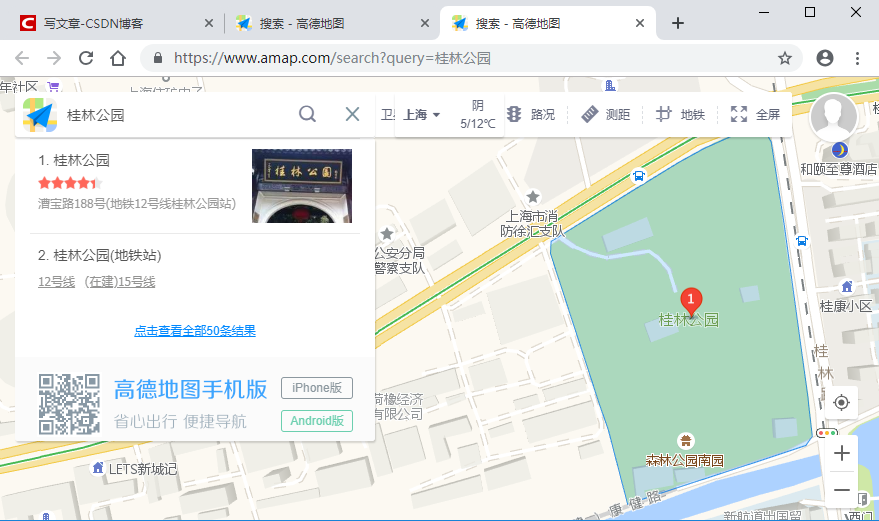Click the QR code image
Image resolution: width=879 pixels, height=521 pixels.
(70, 404)
